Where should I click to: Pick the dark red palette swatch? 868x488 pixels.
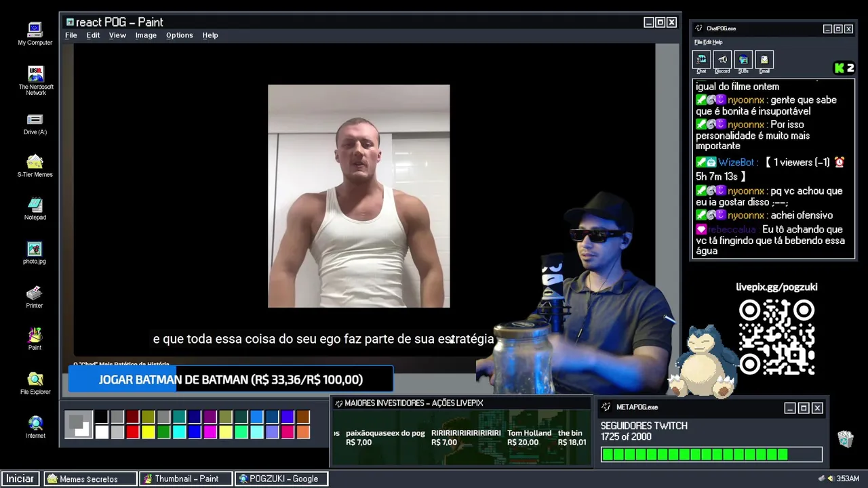point(133,417)
